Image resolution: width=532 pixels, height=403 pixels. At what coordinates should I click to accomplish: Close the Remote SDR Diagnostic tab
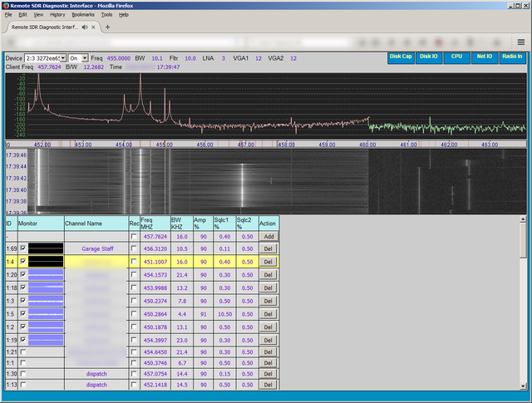93,27
